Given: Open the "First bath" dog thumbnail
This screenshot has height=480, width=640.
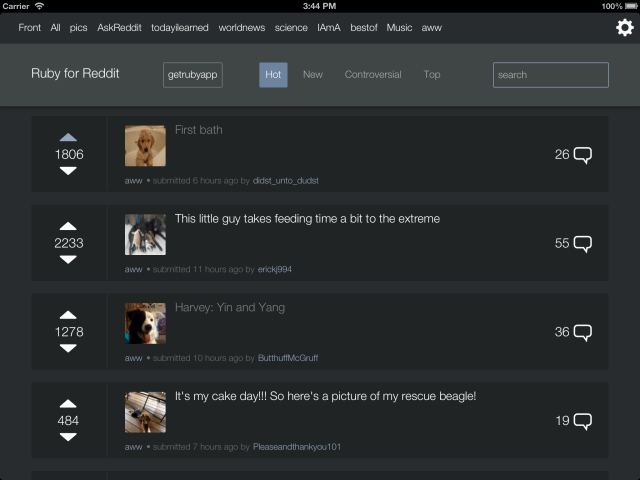Looking at the screenshot, I should pyautogui.click(x=145, y=146).
